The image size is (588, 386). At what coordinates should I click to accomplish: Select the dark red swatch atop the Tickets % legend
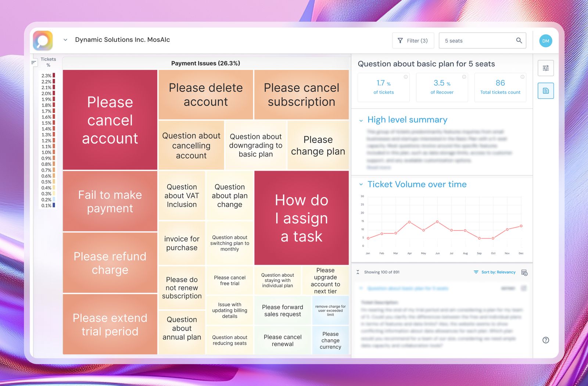(54, 75)
